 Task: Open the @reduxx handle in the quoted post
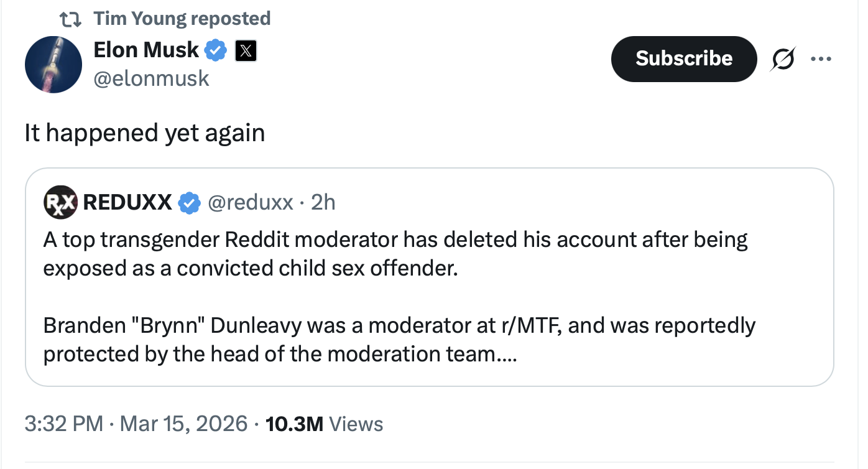[x=250, y=203]
